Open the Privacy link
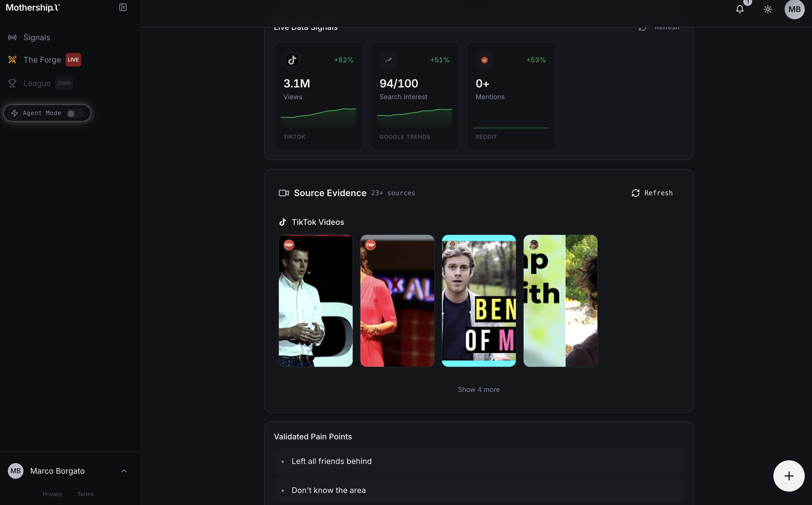Viewport: 812px width, 505px height. 52,494
